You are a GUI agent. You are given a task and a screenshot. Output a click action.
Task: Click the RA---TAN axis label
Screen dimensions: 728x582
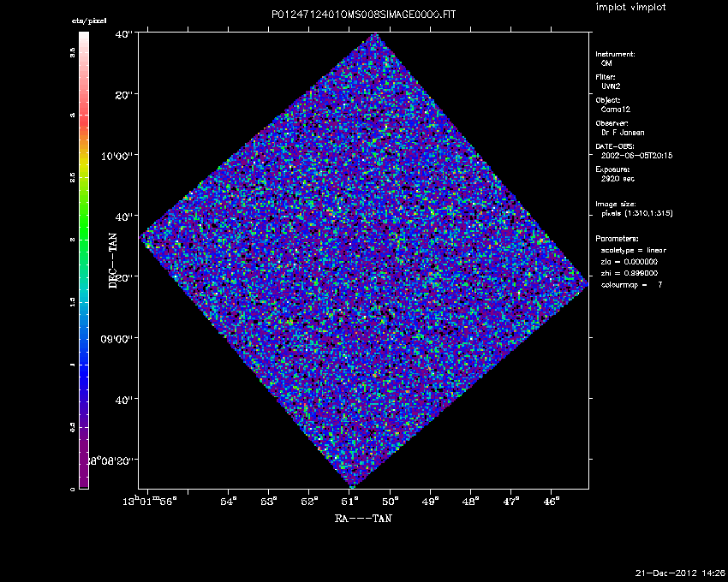[363, 518]
